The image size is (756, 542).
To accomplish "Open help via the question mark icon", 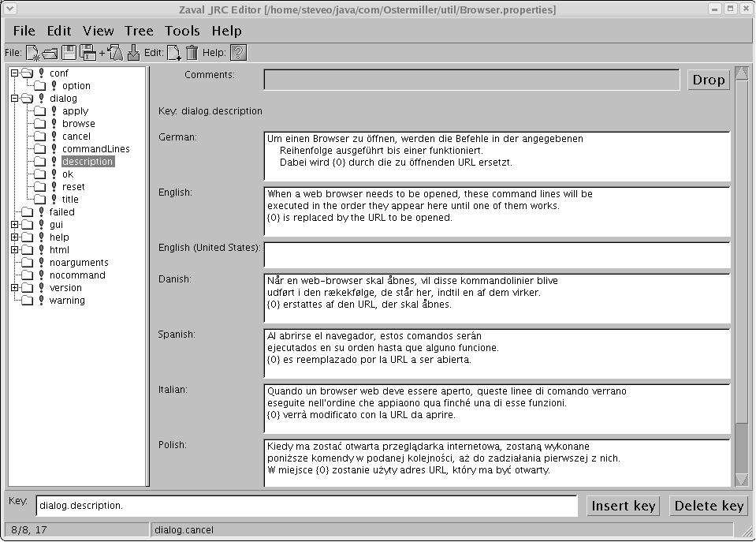I will click(x=238, y=53).
